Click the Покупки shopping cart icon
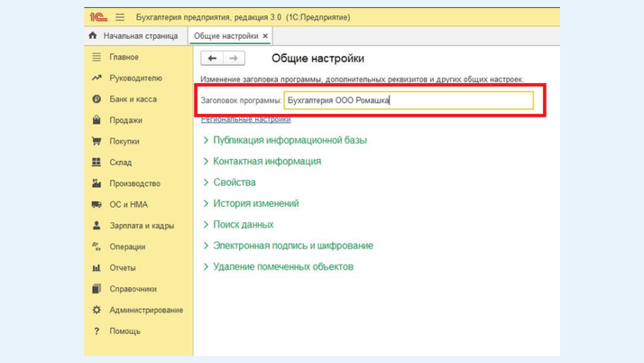Viewport: 644px width, 363px height. click(x=97, y=141)
